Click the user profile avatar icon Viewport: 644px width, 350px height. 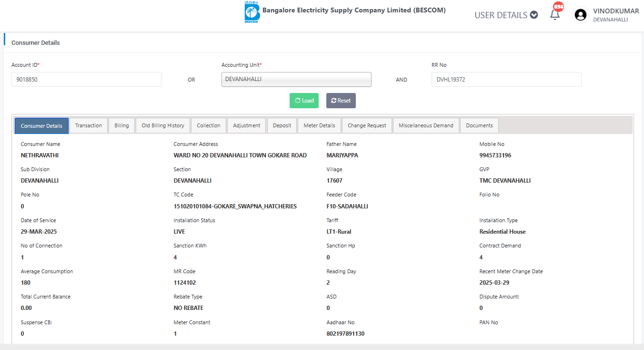pos(581,15)
